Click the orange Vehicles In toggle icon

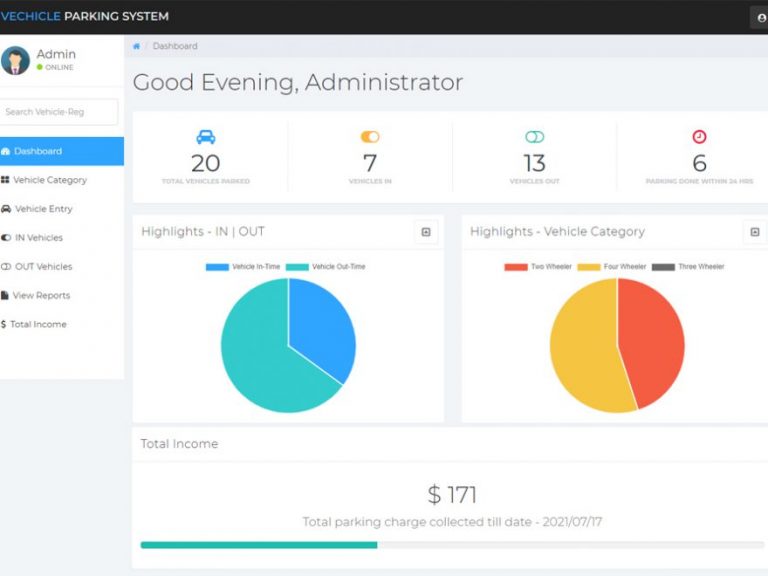[370, 137]
